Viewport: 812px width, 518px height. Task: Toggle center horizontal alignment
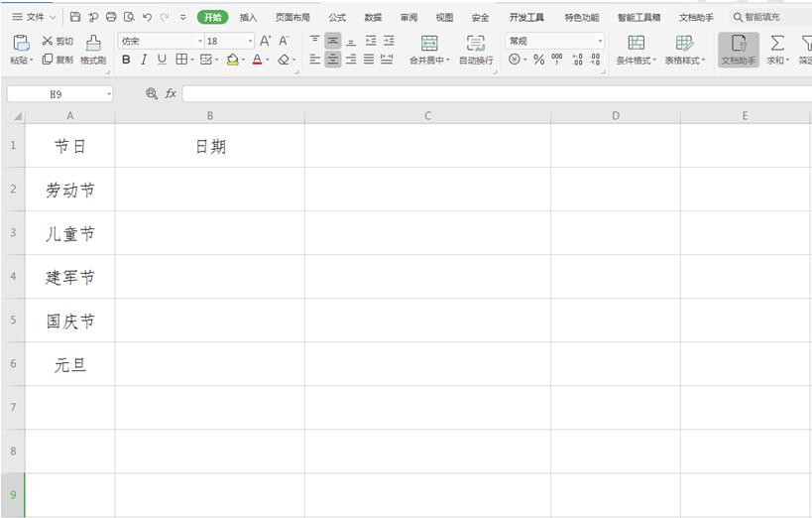point(333,60)
